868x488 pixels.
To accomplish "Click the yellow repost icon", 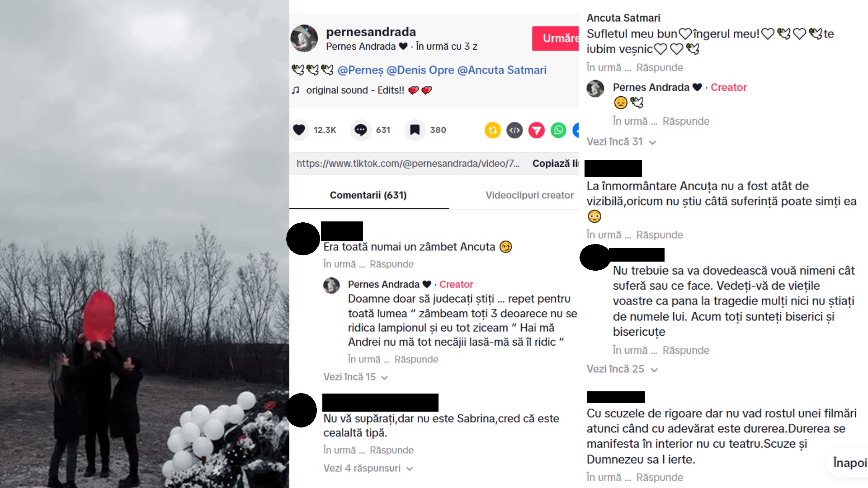I will 493,130.
